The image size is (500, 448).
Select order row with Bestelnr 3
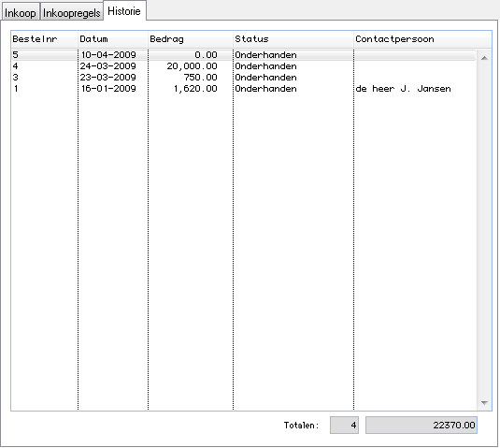(x=244, y=78)
